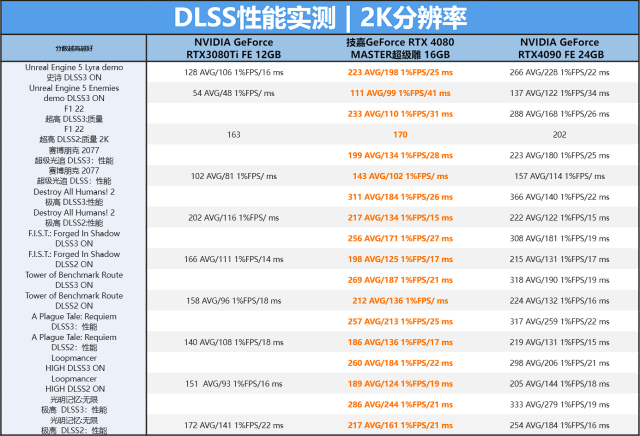Click cell '286 AVG/244 1%FPS/21 ms'
Screen dimensions: 640x436
(400, 405)
